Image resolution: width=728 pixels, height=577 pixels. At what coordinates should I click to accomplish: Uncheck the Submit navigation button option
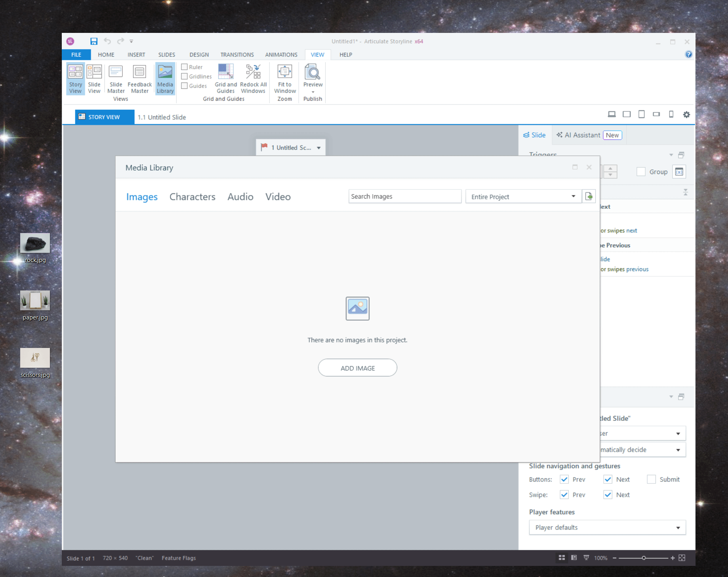[651, 479]
